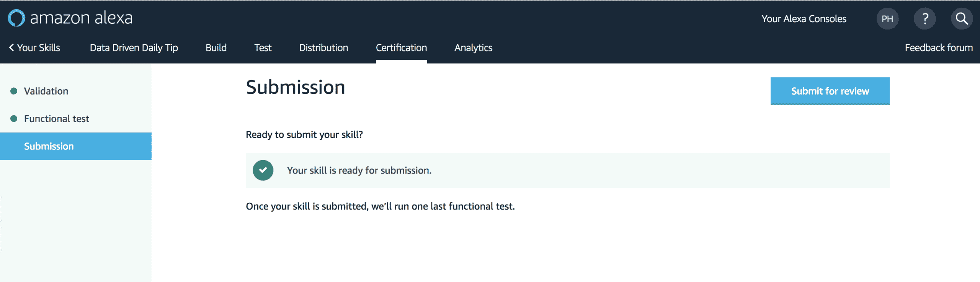Click the green checkmark status icon
The height and width of the screenshot is (282, 980).
point(263,170)
